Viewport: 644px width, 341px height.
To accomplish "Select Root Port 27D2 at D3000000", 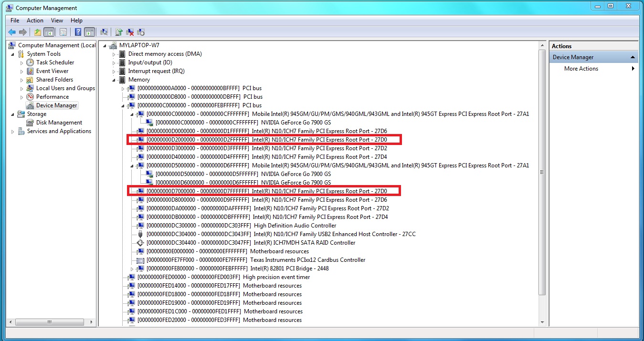I will 266,148.
